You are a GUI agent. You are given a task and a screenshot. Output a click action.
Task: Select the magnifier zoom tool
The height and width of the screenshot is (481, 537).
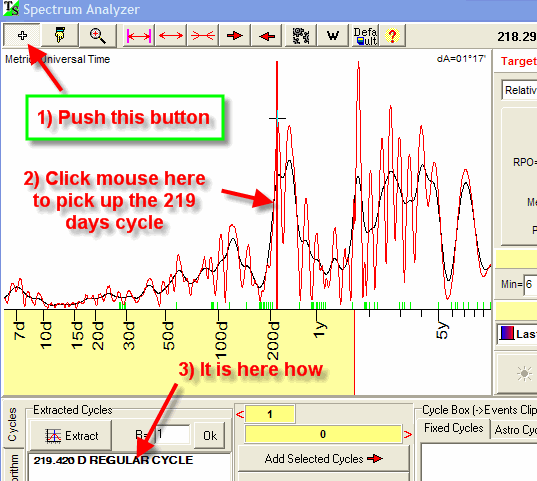click(x=98, y=35)
